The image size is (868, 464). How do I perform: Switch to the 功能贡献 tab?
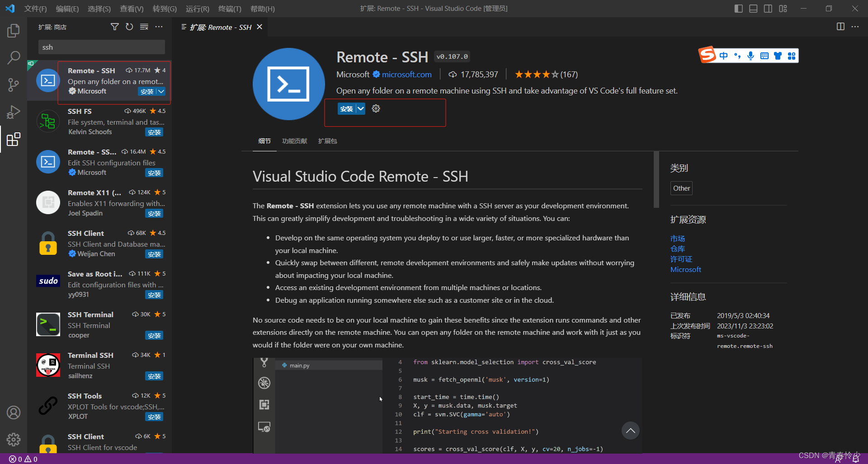[x=294, y=141]
